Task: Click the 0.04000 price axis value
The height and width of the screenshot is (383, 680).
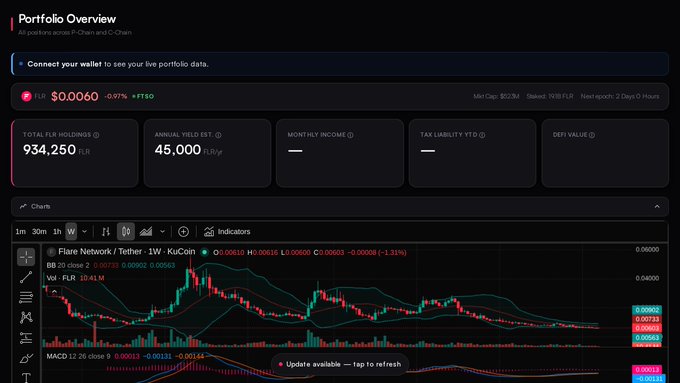Action: [x=647, y=278]
